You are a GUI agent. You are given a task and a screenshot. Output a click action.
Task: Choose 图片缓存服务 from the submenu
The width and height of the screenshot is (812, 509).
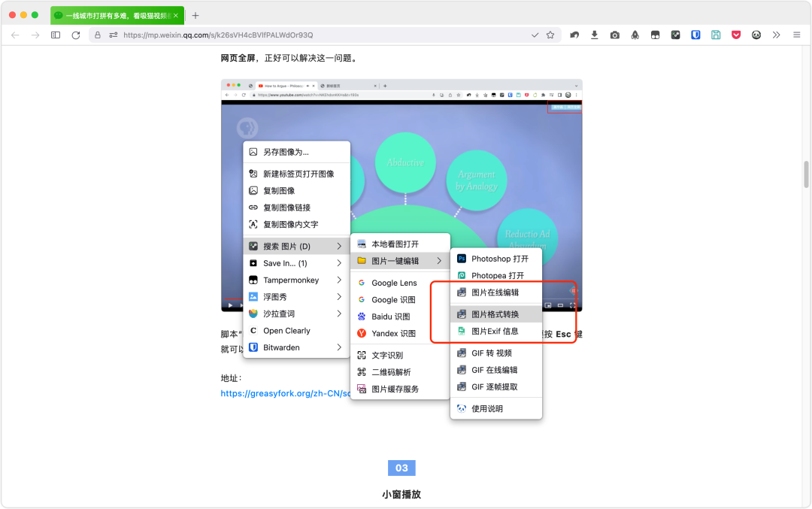click(x=400, y=389)
